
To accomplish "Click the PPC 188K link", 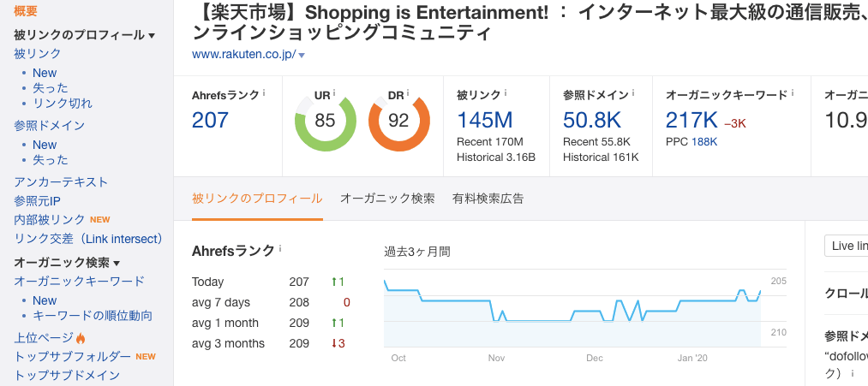I will pyautogui.click(x=704, y=141).
